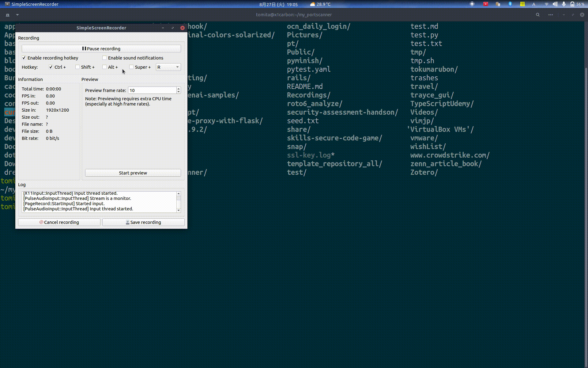Screen dimensions: 588x368
Task: Open the battery 56% indicator
Action: click(x=577, y=4)
